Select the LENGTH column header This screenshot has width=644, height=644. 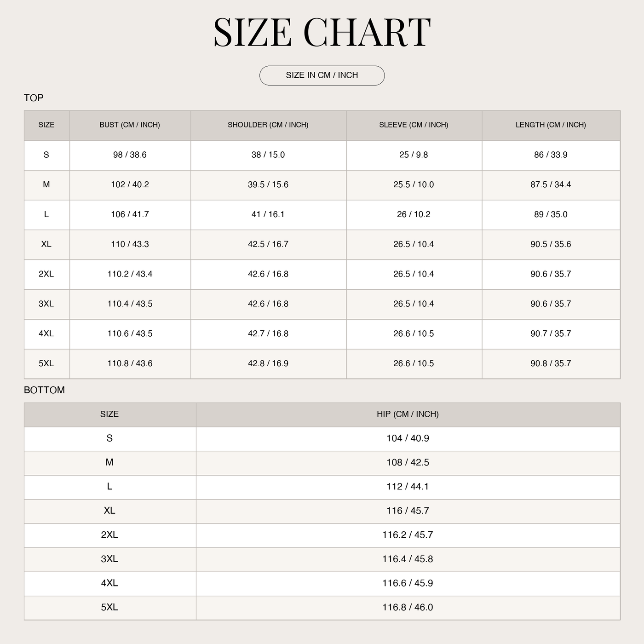pos(551,125)
